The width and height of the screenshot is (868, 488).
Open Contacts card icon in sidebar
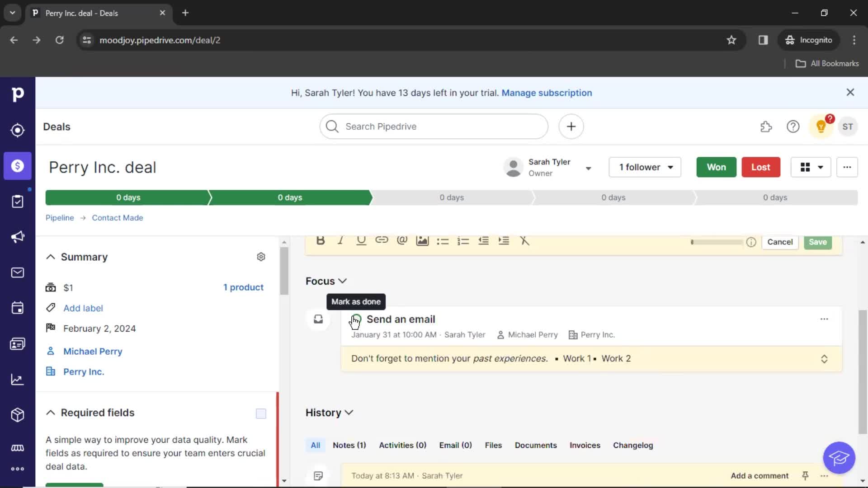(x=18, y=344)
